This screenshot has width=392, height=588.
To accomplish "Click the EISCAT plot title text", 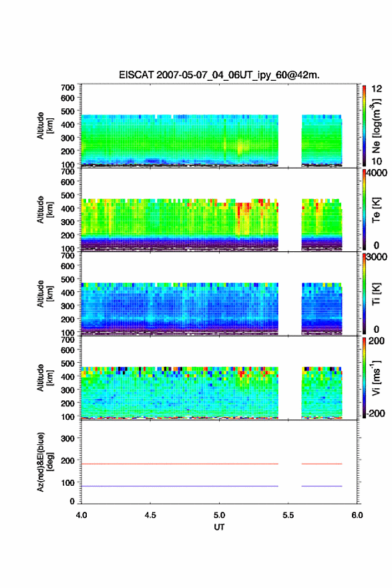I will point(219,75).
